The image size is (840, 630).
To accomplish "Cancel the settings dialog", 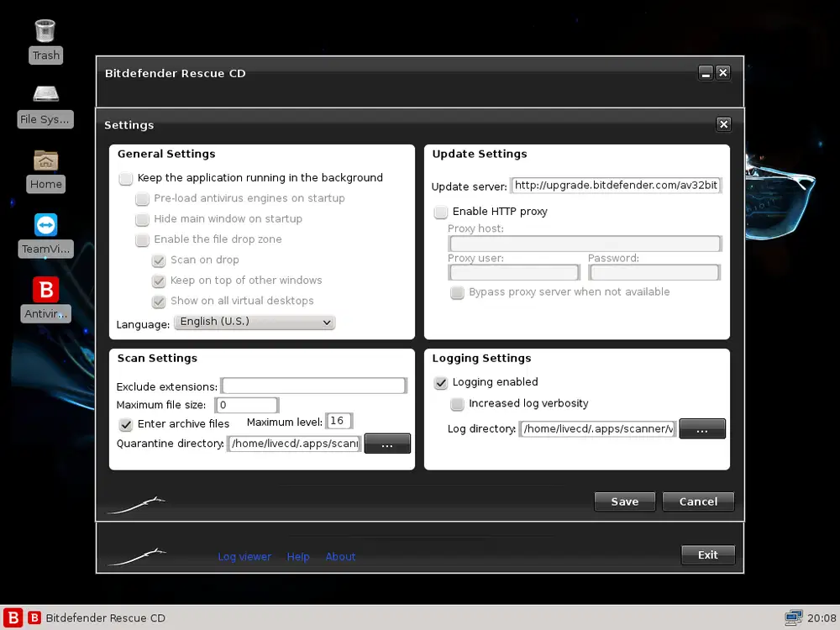I will point(698,502).
